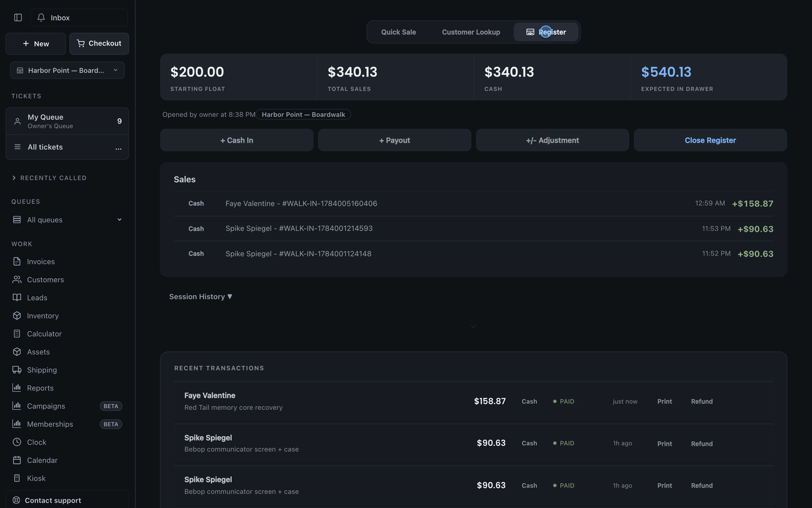Open the Memberships menu item
812x508 pixels.
click(x=67, y=424)
